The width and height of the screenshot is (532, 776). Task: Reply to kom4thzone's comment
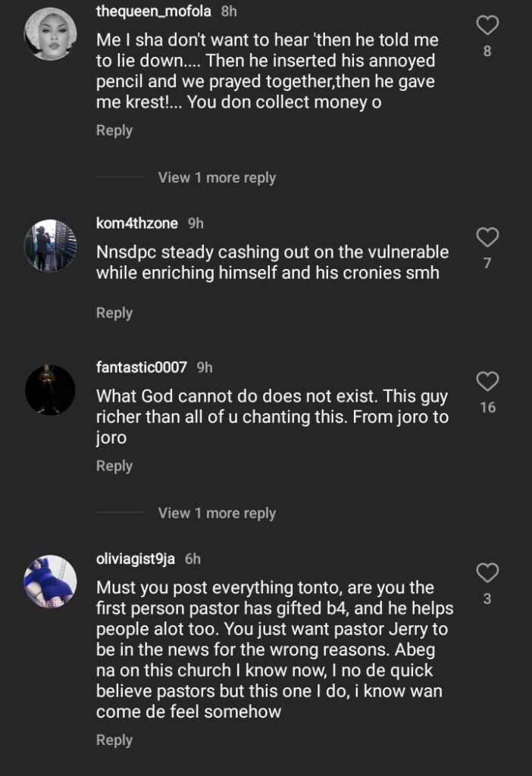coord(114,312)
